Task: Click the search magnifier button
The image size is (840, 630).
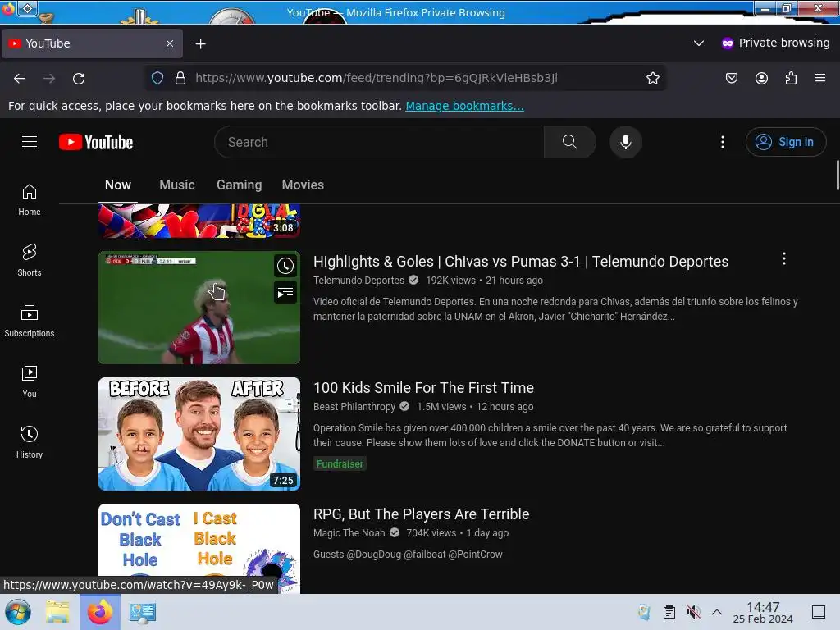Action: (x=569, y=142)
